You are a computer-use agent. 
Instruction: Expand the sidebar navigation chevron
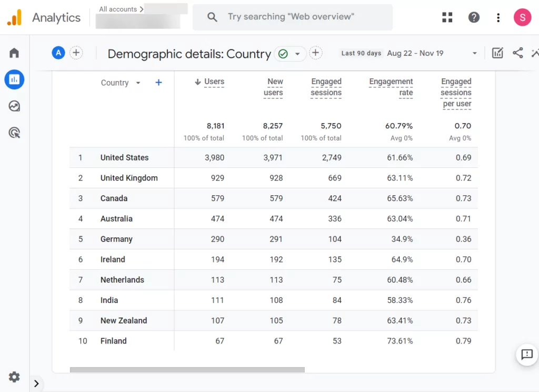tap(36, 384)
